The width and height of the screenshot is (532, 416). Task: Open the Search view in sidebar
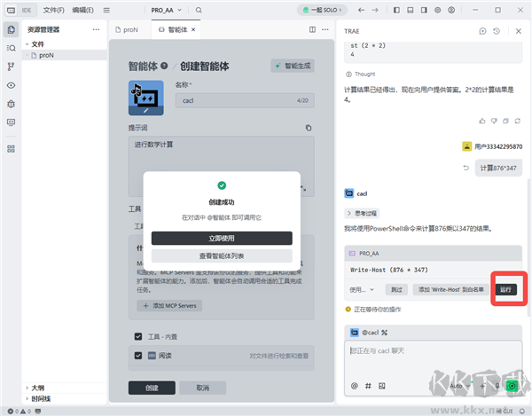click(x=11, y=48)
